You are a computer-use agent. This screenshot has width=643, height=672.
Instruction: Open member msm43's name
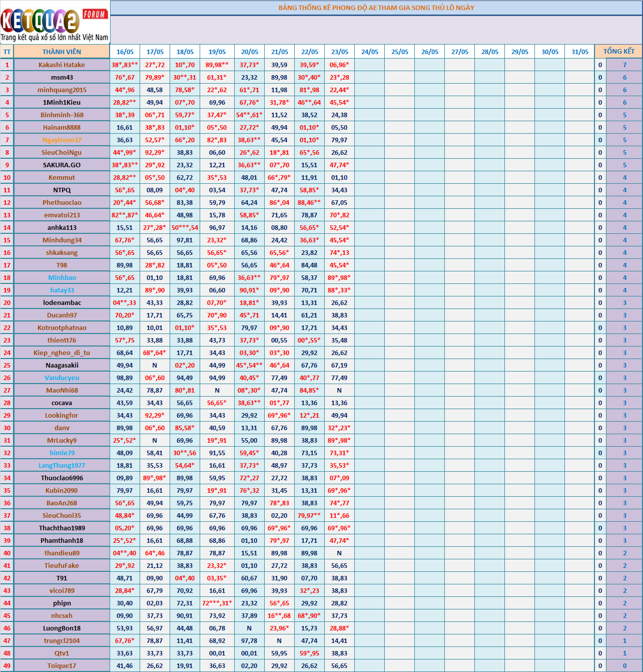pos(62,77)
